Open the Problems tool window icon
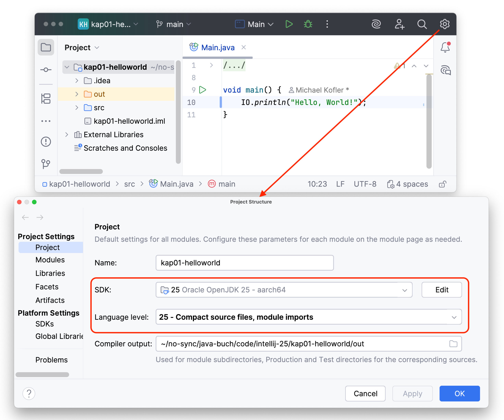 46,142
